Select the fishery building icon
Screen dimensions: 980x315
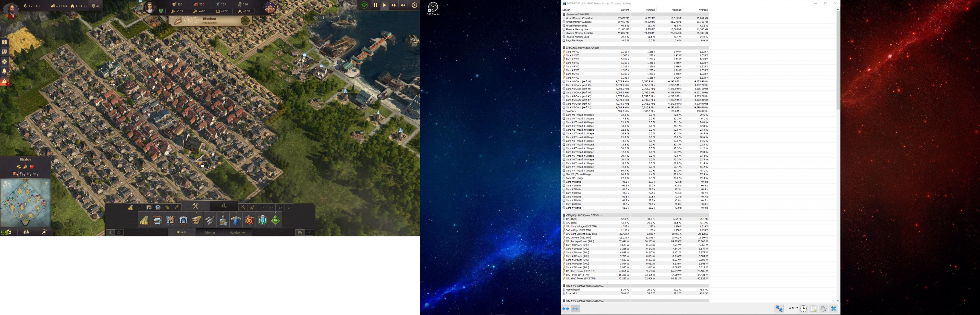(210, 220)
